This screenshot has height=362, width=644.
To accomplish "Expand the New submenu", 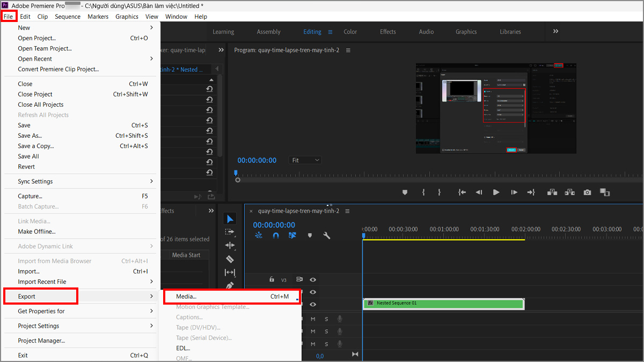I will coord(151,27).
